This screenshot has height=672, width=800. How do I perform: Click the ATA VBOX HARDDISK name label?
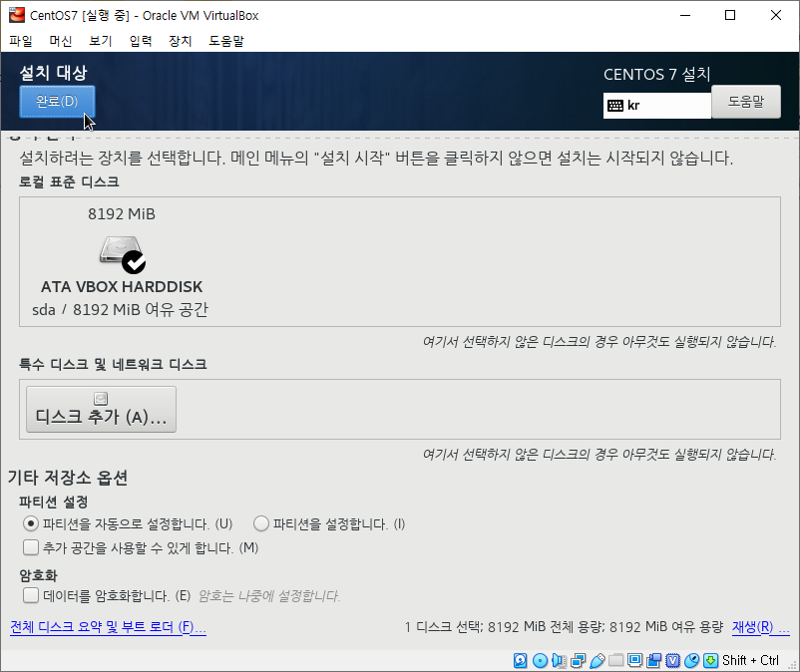coord(122,287)
